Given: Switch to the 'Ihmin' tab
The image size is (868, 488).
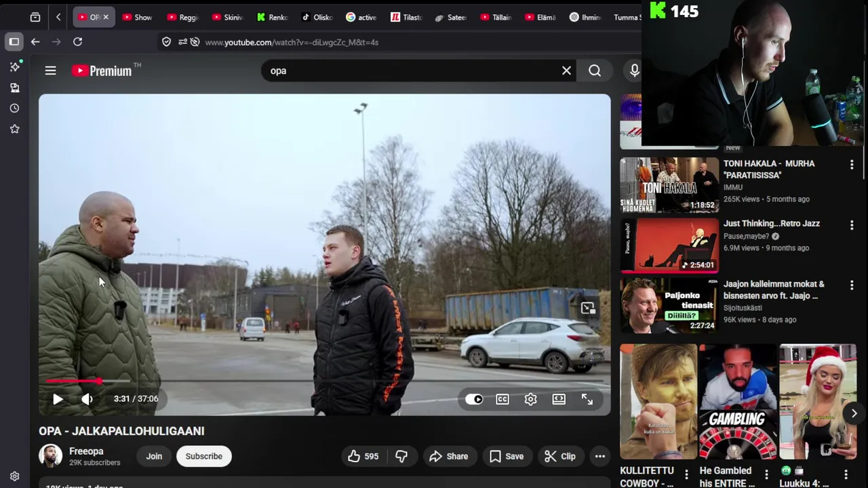Looking at the screenshot, I should 585,17.
